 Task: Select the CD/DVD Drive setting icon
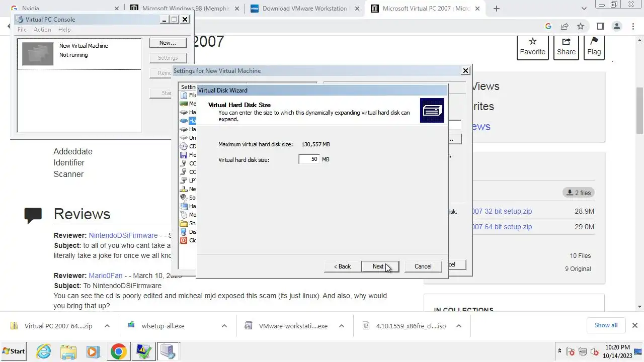click(x=184, y=146)
